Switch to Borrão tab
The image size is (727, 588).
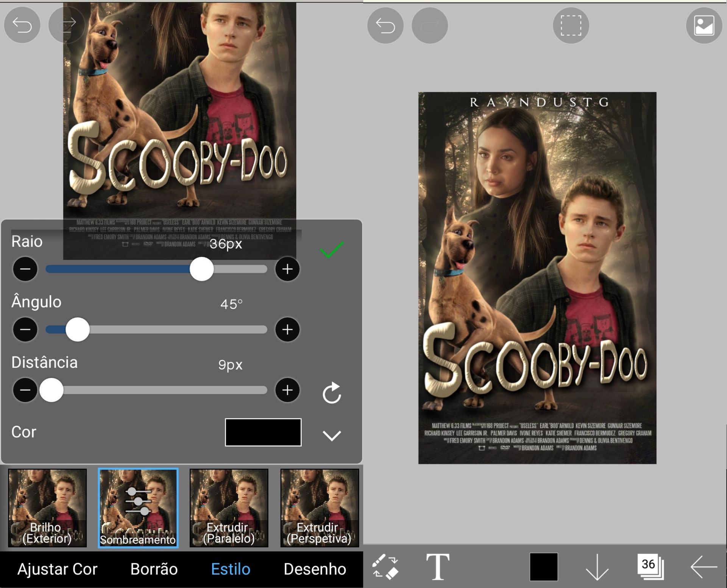pyautogui.click(x=154, y=569)
